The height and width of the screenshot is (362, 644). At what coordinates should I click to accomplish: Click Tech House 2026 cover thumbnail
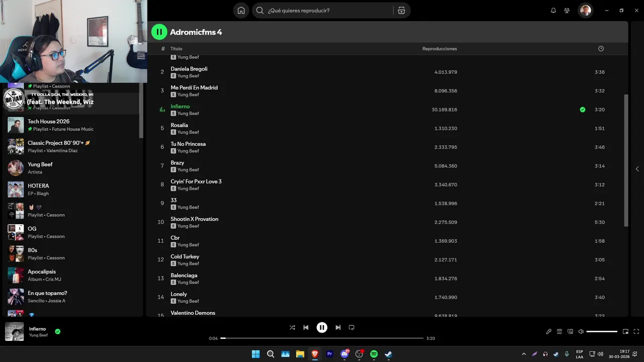tap(16, 125)
